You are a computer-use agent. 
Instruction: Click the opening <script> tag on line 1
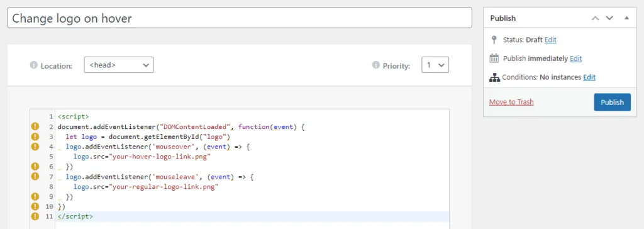[x=74, y=116]
